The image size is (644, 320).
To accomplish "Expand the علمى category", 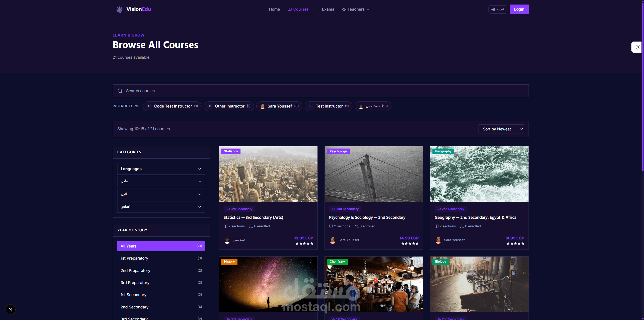I will [x=161, y=182].
